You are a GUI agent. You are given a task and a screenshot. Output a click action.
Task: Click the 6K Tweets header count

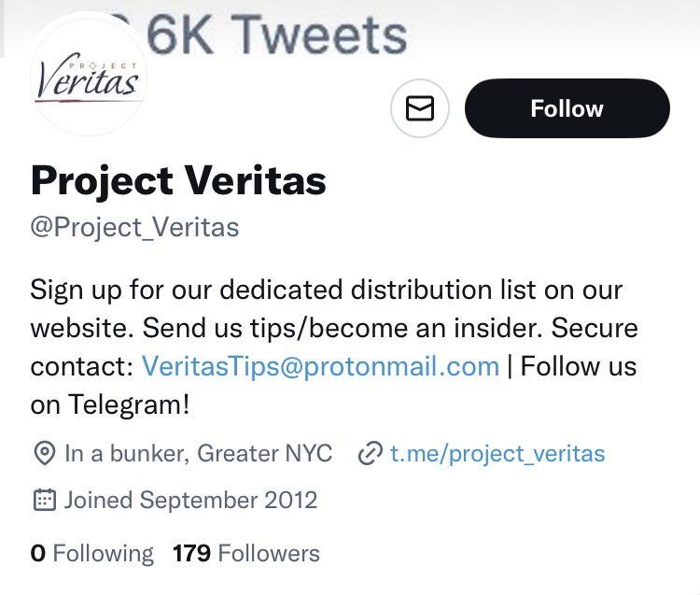(277, 35)
